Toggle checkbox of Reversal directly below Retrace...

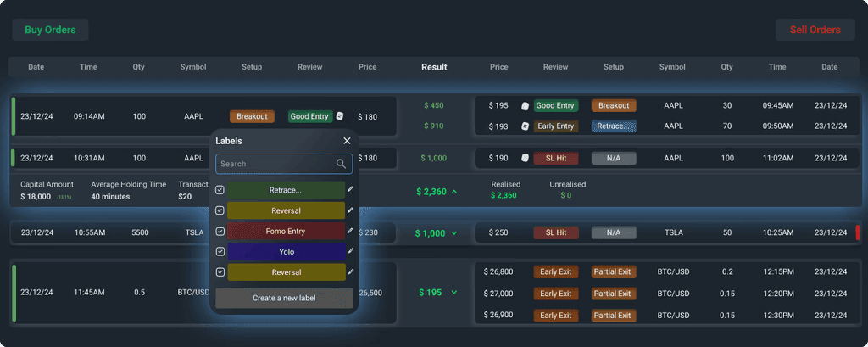[220, 210]
